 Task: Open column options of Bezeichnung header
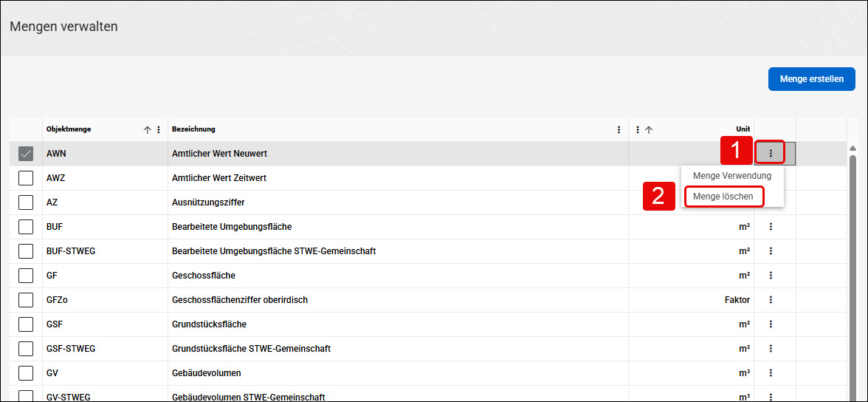point(619,130)
